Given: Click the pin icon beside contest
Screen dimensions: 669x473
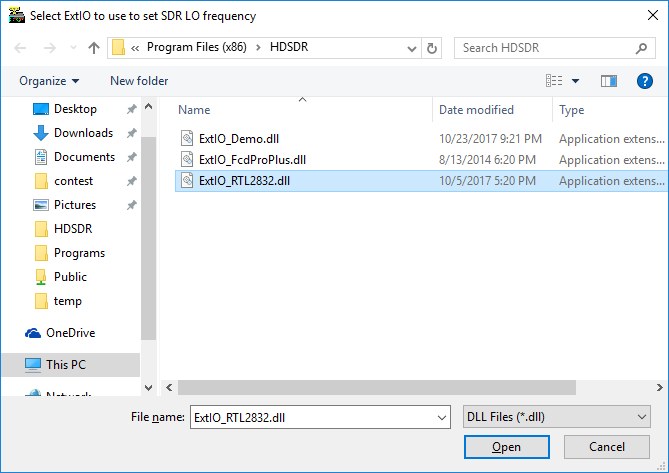Looking at the screenshot, I should click(x=131, y=181).
